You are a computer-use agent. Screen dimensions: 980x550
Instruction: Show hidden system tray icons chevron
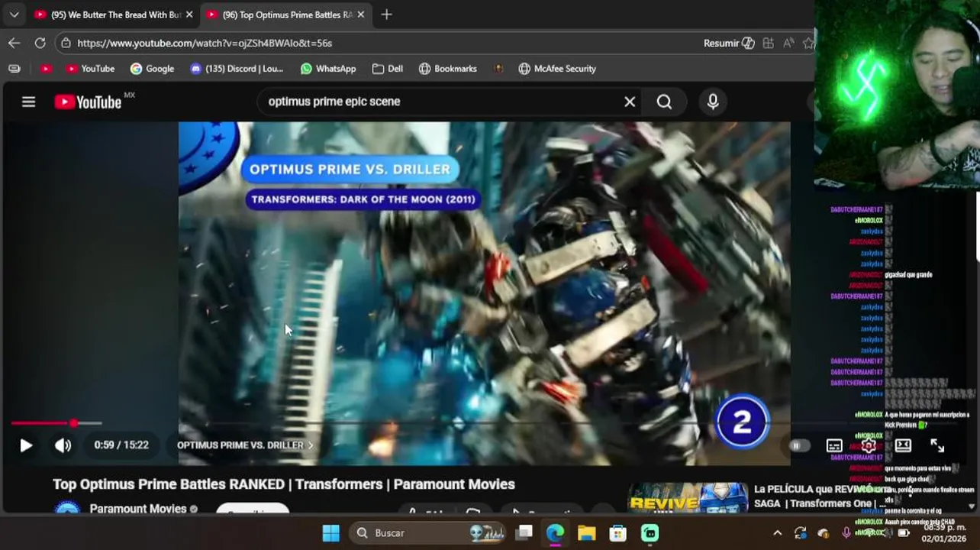click(x=777, y=532)
